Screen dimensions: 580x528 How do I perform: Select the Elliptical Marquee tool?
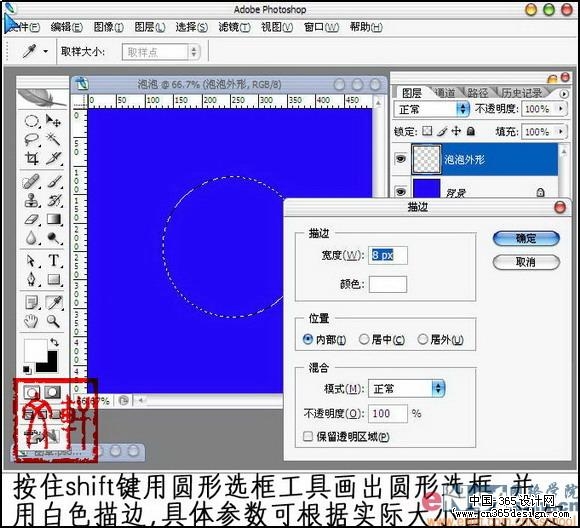click(x=32, y=121)
